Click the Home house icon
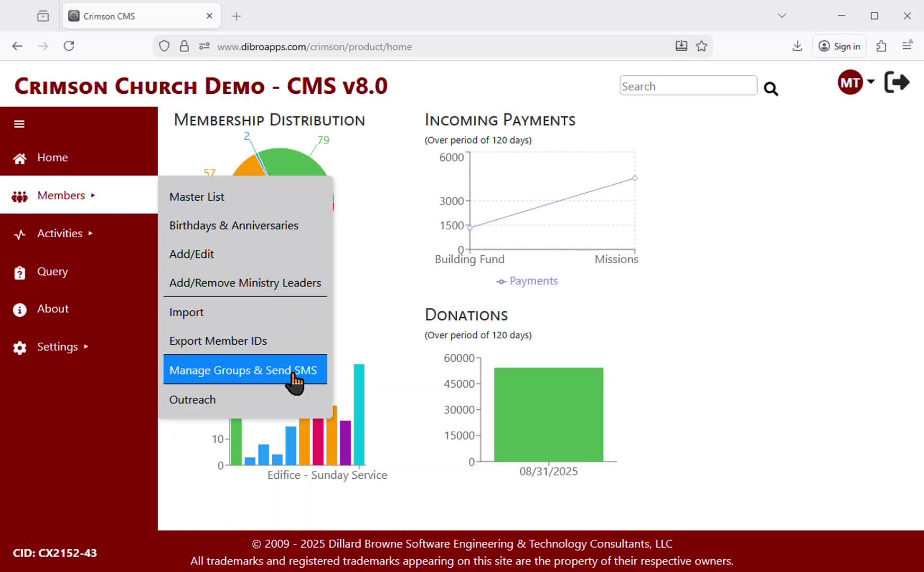The image size is (924, 572). tap(20, 158)
